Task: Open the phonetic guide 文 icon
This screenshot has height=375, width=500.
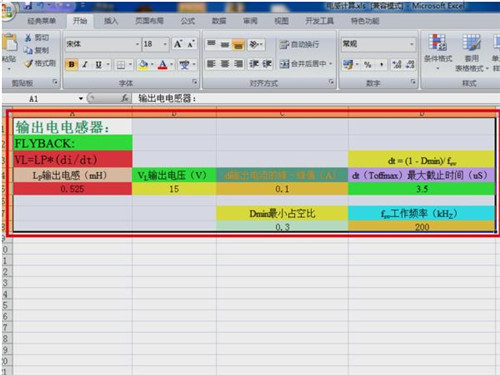Action: [184, 64]
